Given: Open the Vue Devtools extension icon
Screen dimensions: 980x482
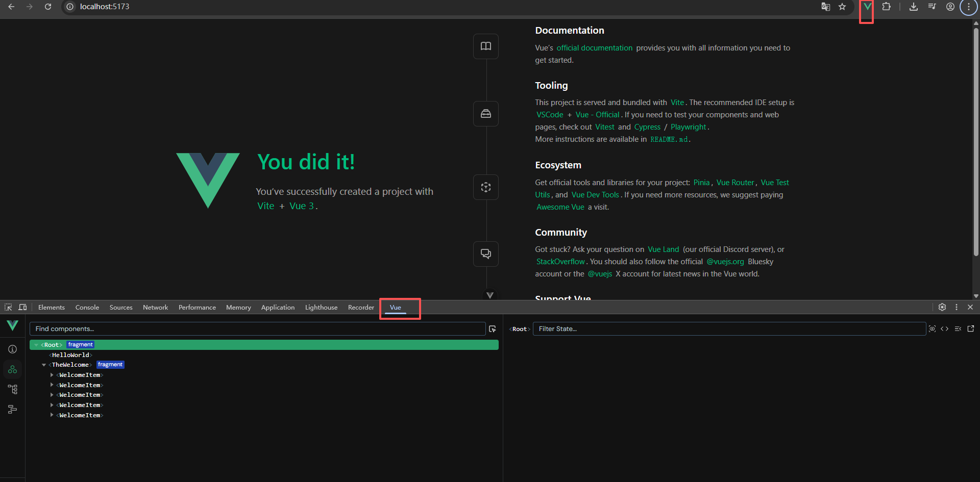Looking at the screenshot, I should pos(867,7).
